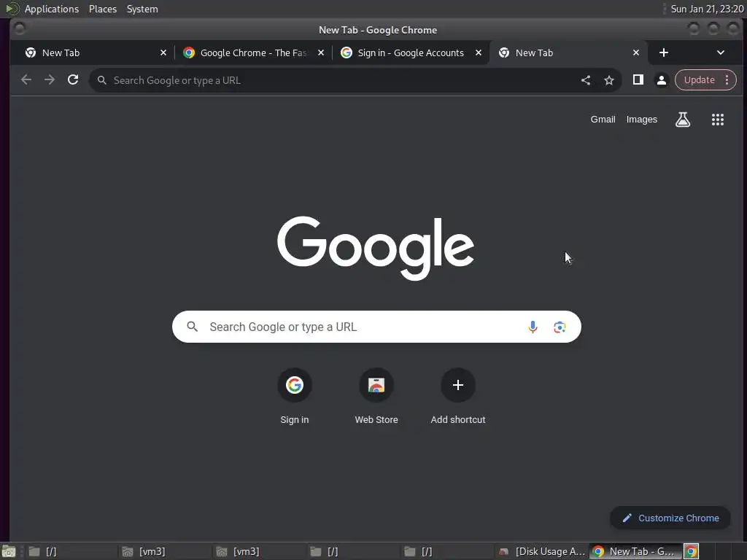Switch to New Tab - G... taskbar item
Viewport: 747px width, 560px height.
(x=635, y=551)
